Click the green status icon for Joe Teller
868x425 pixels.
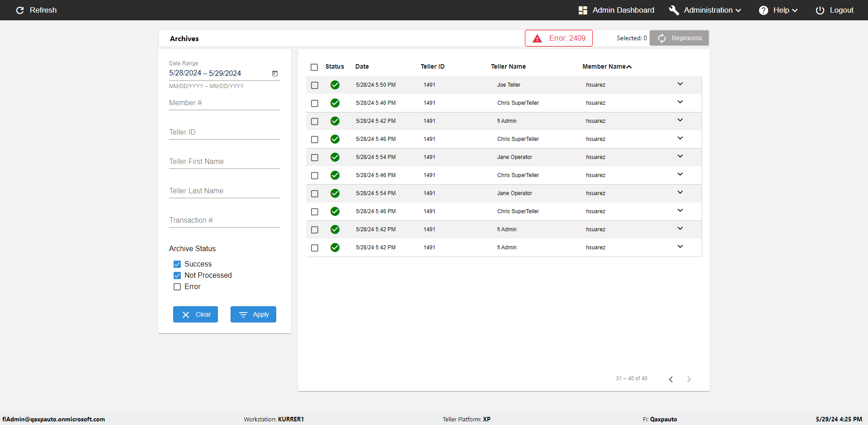pyautogui.click(x=335, y=85)
